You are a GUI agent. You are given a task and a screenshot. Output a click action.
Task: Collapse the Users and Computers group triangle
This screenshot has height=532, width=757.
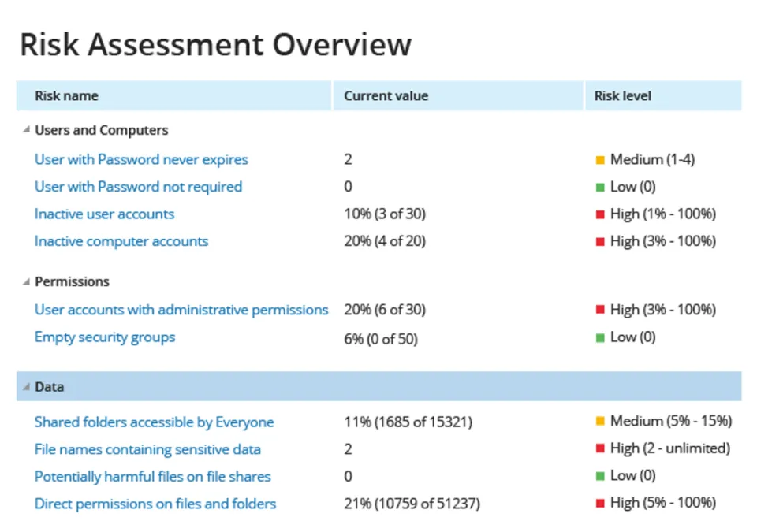pyautogui.click(x=26, y=130)
